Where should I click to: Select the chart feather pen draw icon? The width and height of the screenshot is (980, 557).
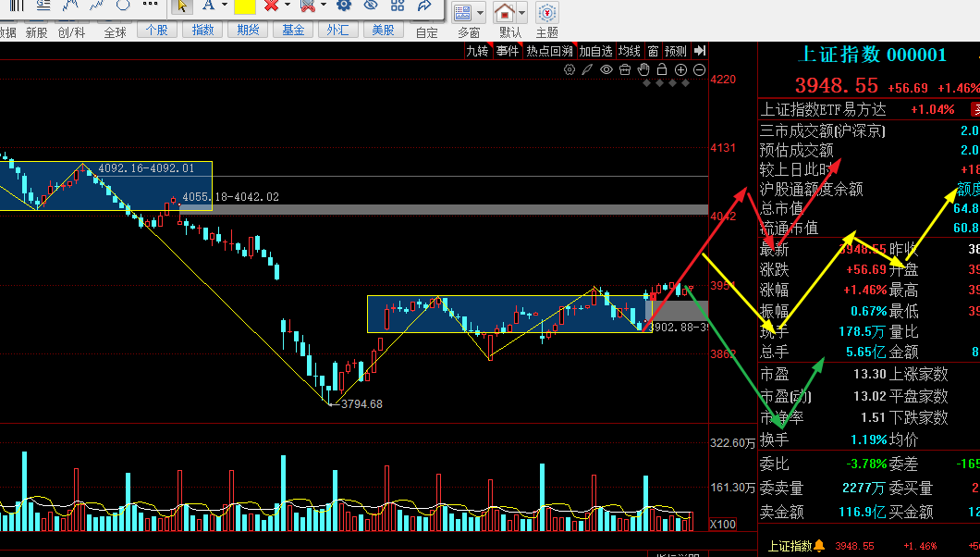coord(587,70)
